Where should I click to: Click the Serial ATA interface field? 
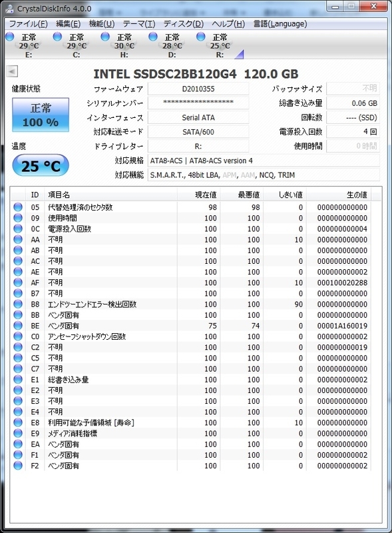click(198, 117)
